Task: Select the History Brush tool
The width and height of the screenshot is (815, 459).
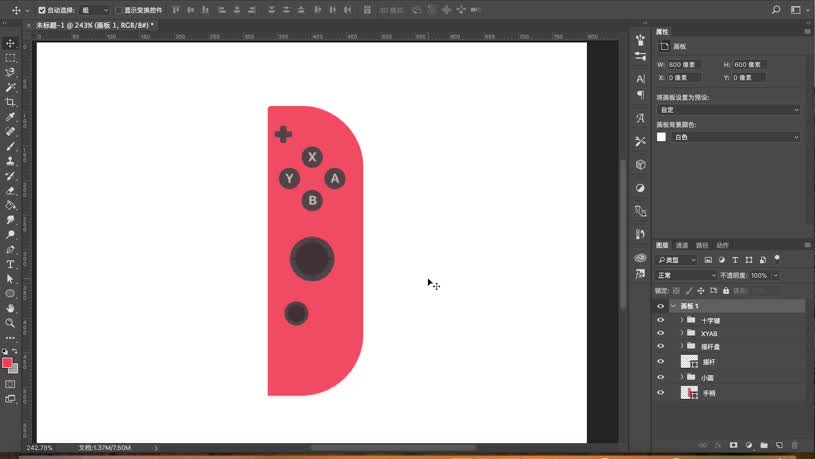Action: [x=10, y=176]
